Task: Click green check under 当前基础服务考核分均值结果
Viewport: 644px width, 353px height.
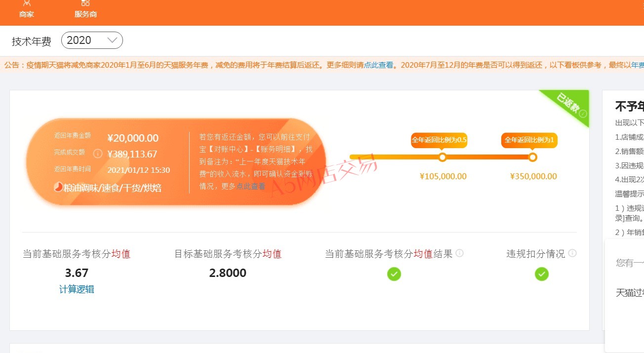Action: click(394, 274)
